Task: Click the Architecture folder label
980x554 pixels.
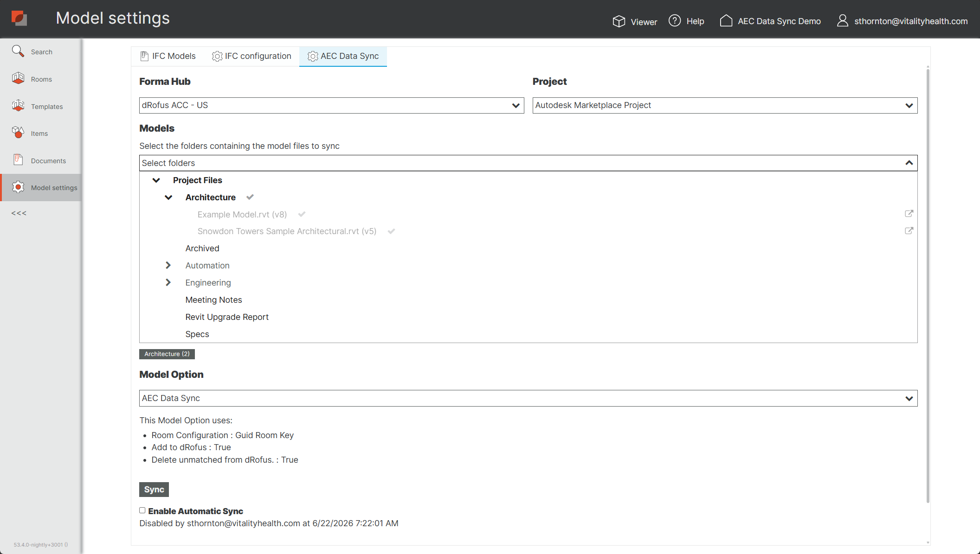Action: [x=211, y=197]
